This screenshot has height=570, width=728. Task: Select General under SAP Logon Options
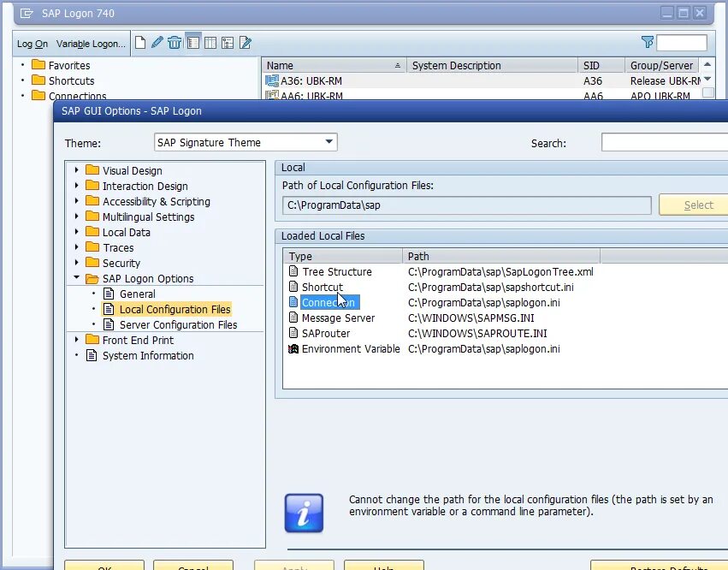coord(138,294)
